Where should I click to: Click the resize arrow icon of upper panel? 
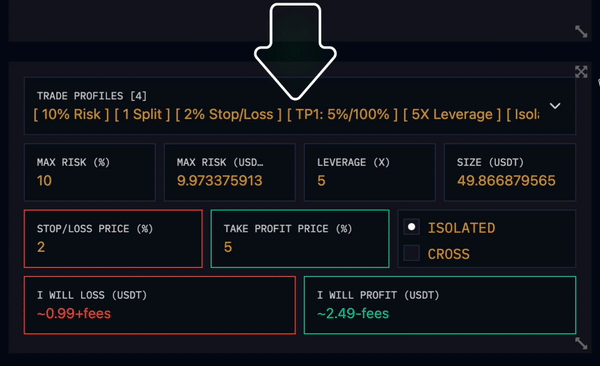coord(581,31)
